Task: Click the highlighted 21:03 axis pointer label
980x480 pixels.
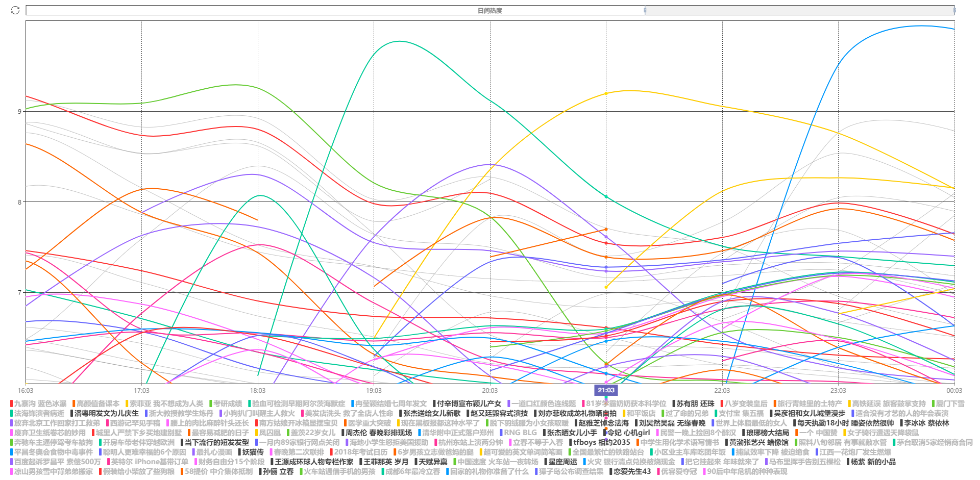Action: click(x=606, y=390)
